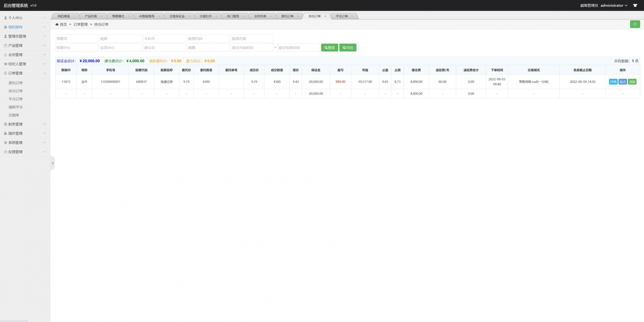Open 强制平仓 in the sidebar

click(x=15, y=107)
